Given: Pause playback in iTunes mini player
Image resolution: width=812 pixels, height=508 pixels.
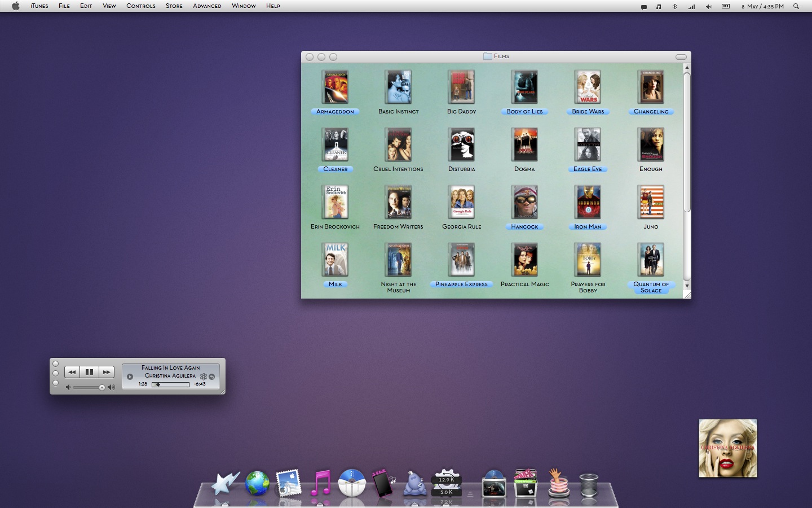Looking at the screenshot, I should click(89, 372).
